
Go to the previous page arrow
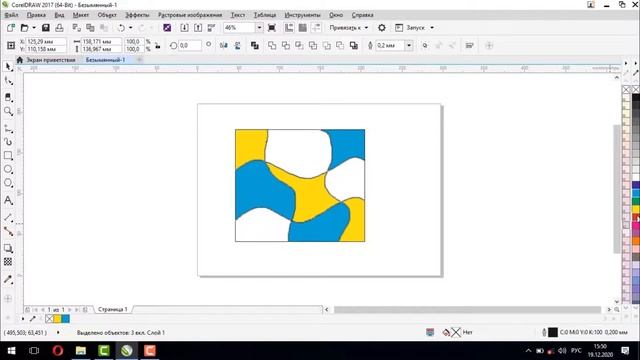point(43,310)
